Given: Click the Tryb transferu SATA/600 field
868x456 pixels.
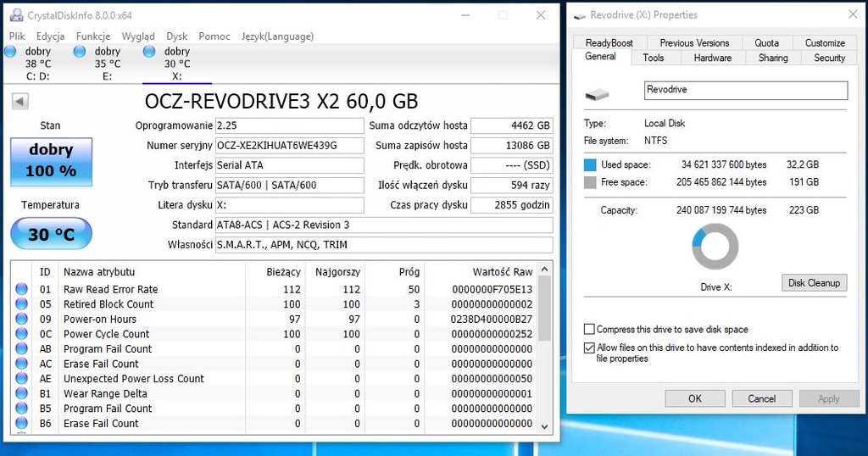Looking at the screenshot, I should 290,186.
